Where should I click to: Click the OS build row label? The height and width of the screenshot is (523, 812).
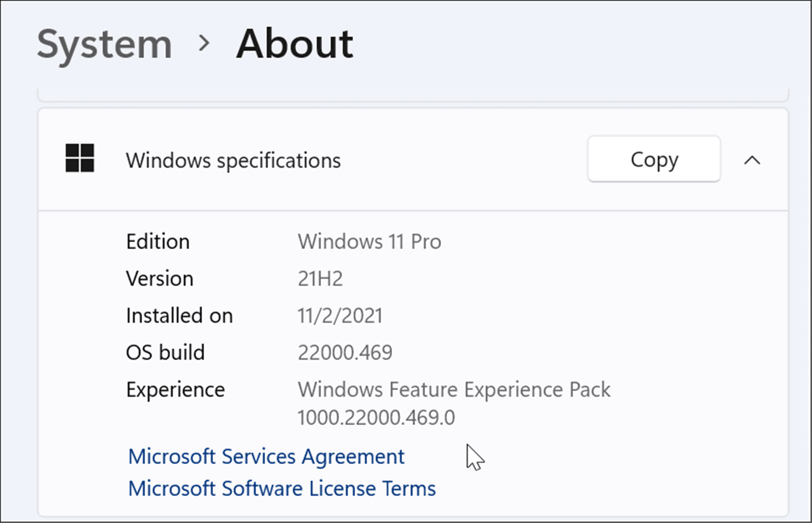(x=165, y=352)
